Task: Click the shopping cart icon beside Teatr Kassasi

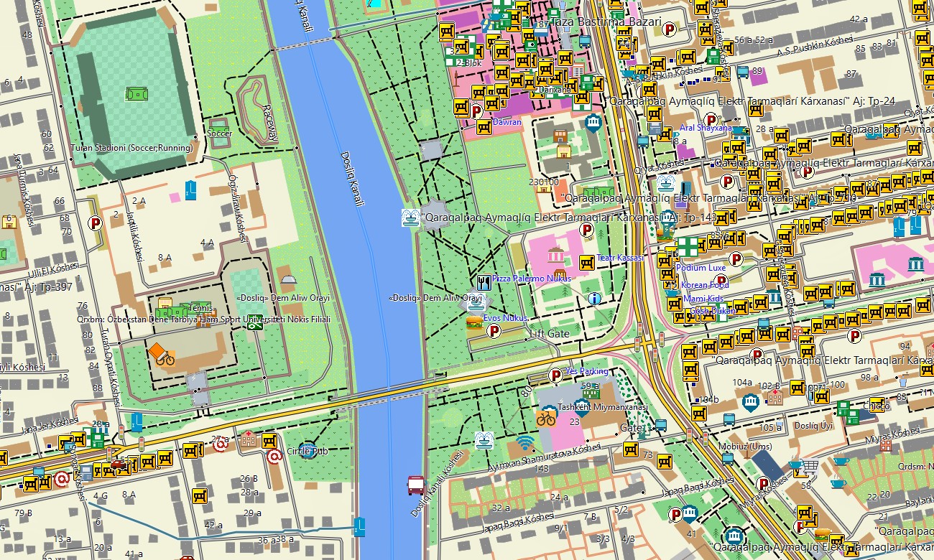Action: tap(587, 262)
